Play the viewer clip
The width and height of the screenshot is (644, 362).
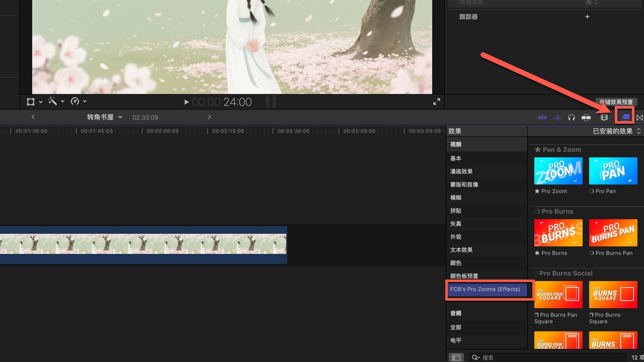coord(186,102)
